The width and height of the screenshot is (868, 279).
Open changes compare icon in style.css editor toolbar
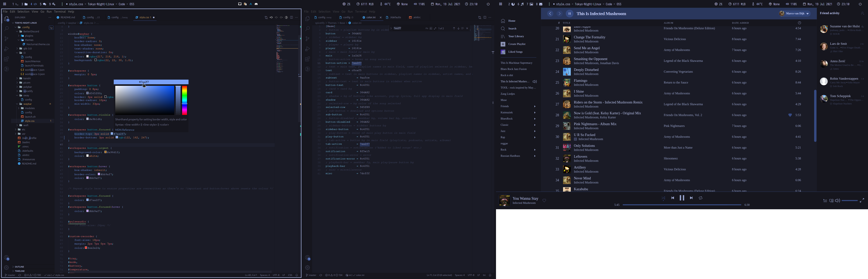click(266, 17)
